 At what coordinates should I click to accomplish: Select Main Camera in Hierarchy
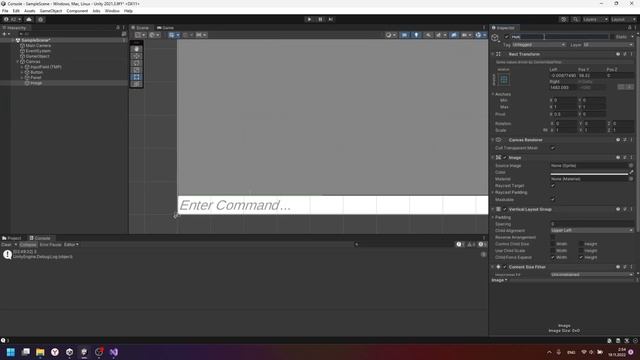coord(38,46)
